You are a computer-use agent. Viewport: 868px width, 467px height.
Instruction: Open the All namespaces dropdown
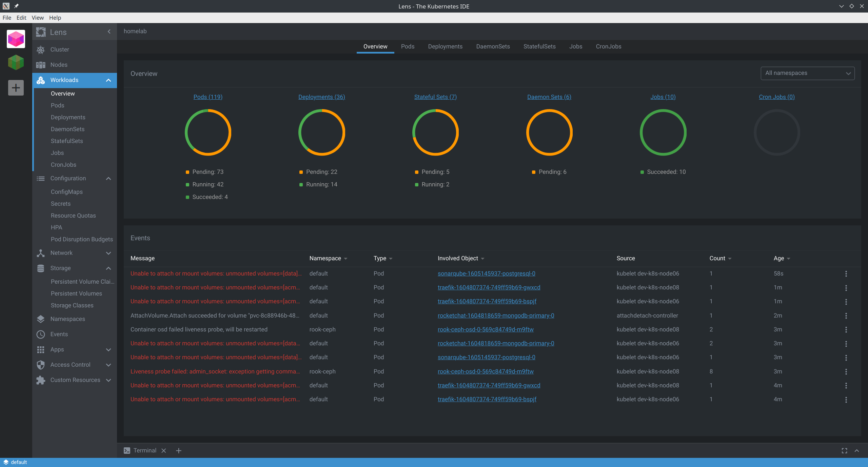[x=807, y=74]
